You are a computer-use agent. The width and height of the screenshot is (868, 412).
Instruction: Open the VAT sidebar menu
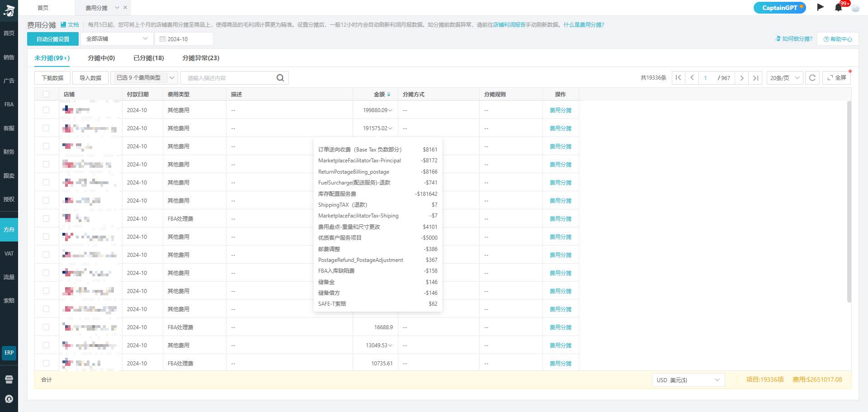point(9,254)
